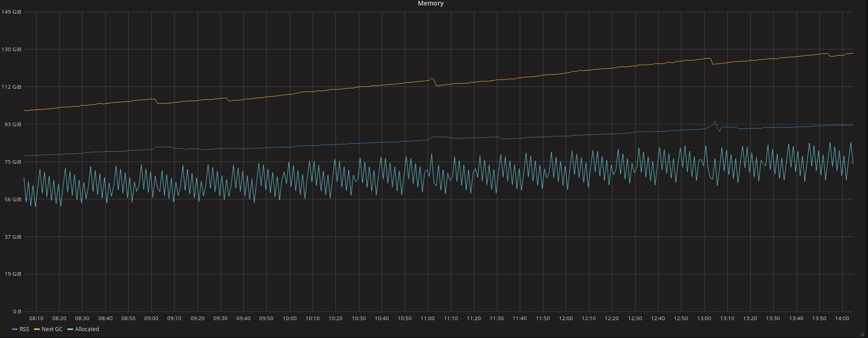Click the 19 GiB y-axis label

[x=13, y=274]
